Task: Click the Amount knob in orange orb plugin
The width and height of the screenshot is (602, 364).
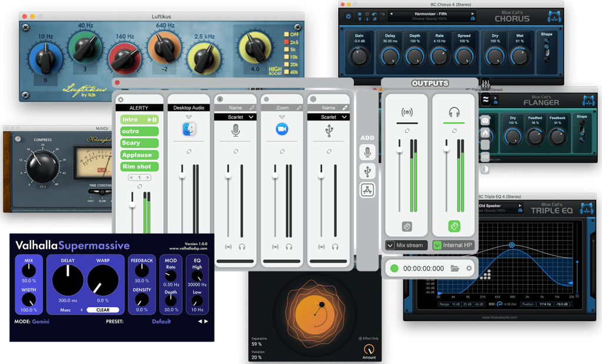Action: tap(369, 349)
